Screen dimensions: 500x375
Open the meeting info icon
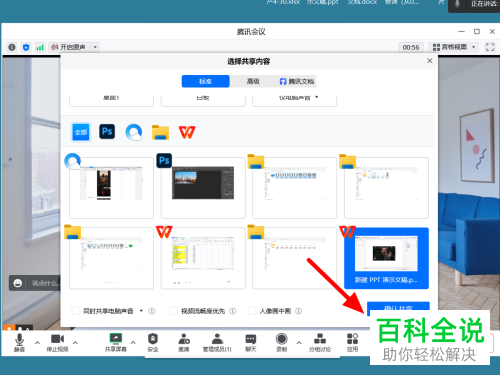[12, 47]
